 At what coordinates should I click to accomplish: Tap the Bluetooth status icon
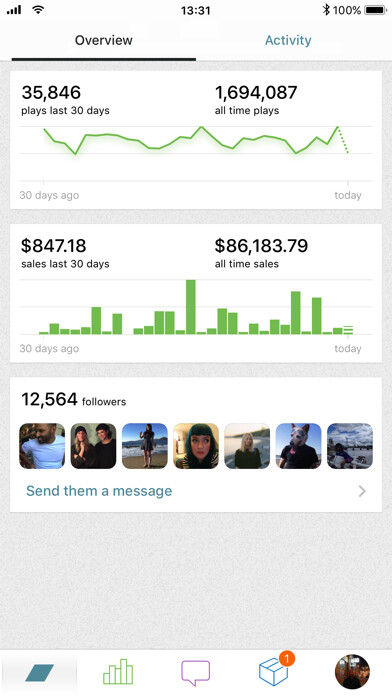326,10
